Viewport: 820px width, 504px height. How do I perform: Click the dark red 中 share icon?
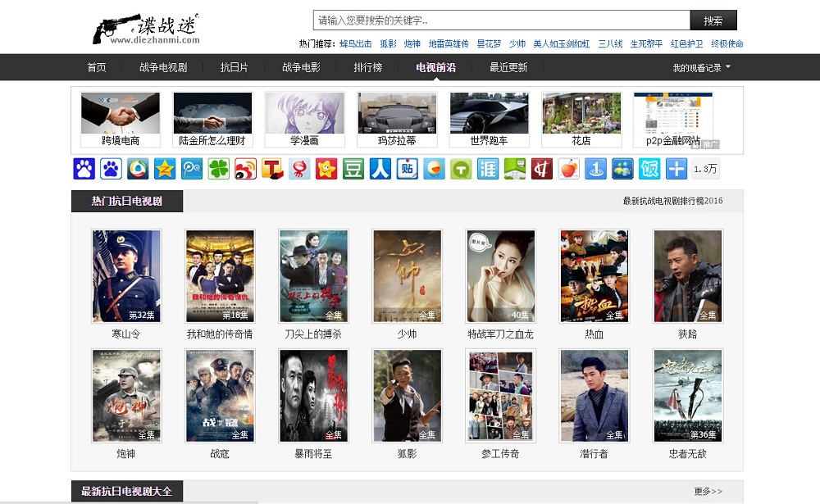(x=542, y=169)
